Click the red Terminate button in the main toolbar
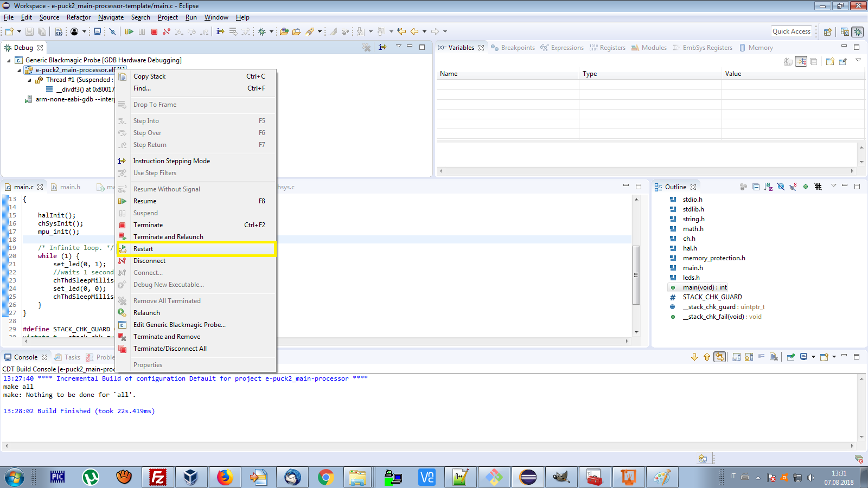The height and width of the screenshot is (488, 868). (154, 31)
